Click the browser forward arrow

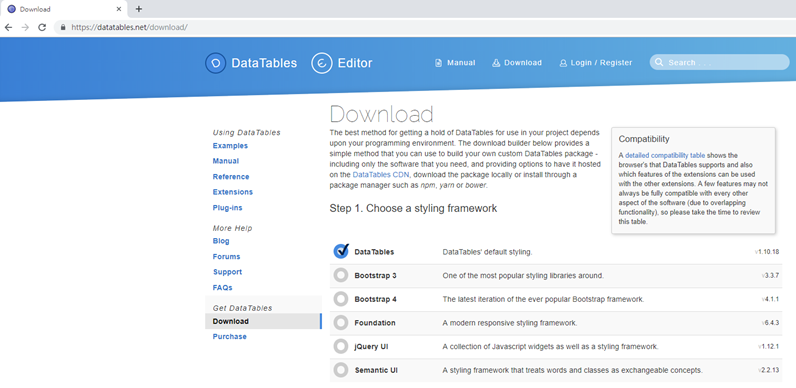click(25, 27)
